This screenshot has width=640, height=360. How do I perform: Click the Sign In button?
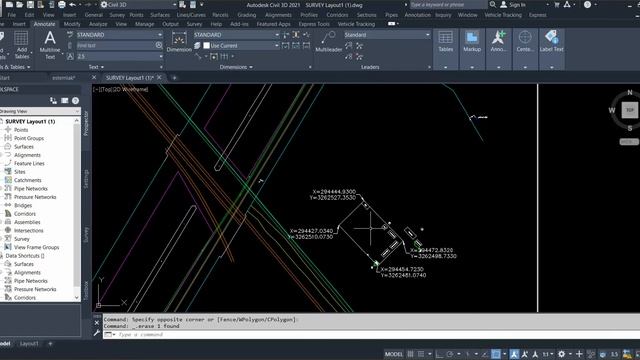click(x=517, y=4)
